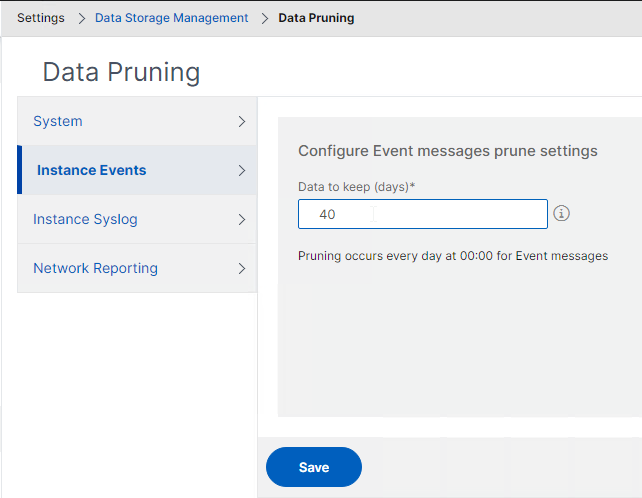Click the breadcrumb arrow after Settings
Viewport: 642px width, 498px height.
tap(81, 18)
